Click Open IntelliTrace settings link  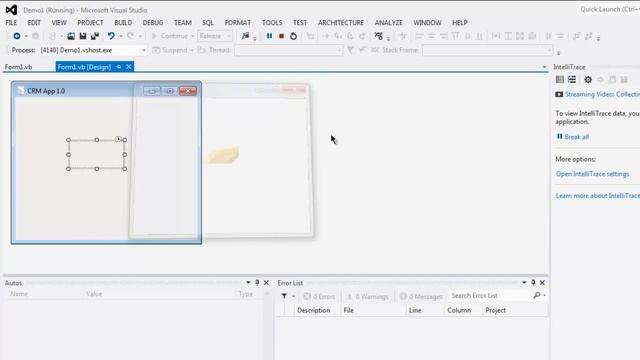click(592, 174)
